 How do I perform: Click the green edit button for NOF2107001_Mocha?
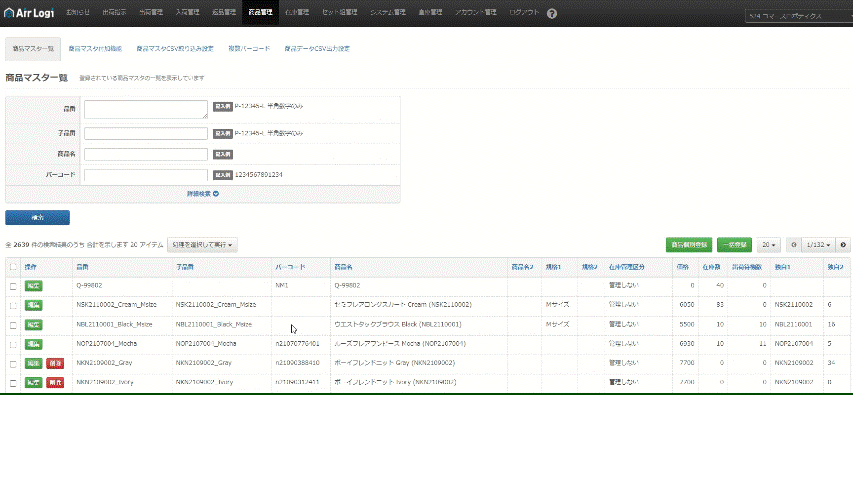(33, 343)
